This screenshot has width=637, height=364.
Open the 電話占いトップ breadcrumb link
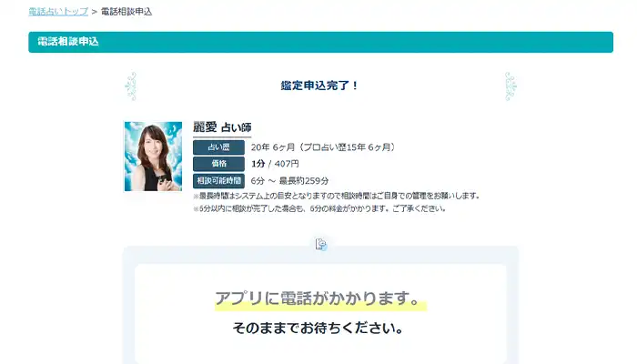(58, 12)
